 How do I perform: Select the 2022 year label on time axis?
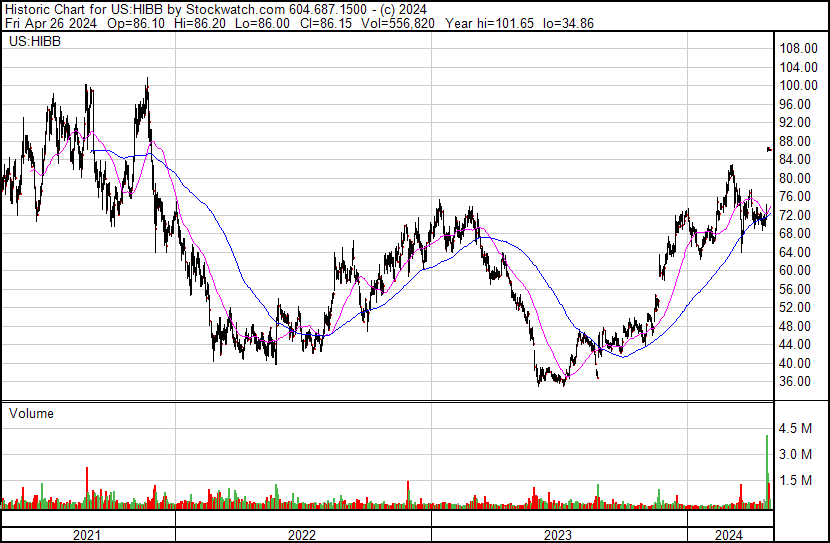pyautogui.click(x=302, y=535)
